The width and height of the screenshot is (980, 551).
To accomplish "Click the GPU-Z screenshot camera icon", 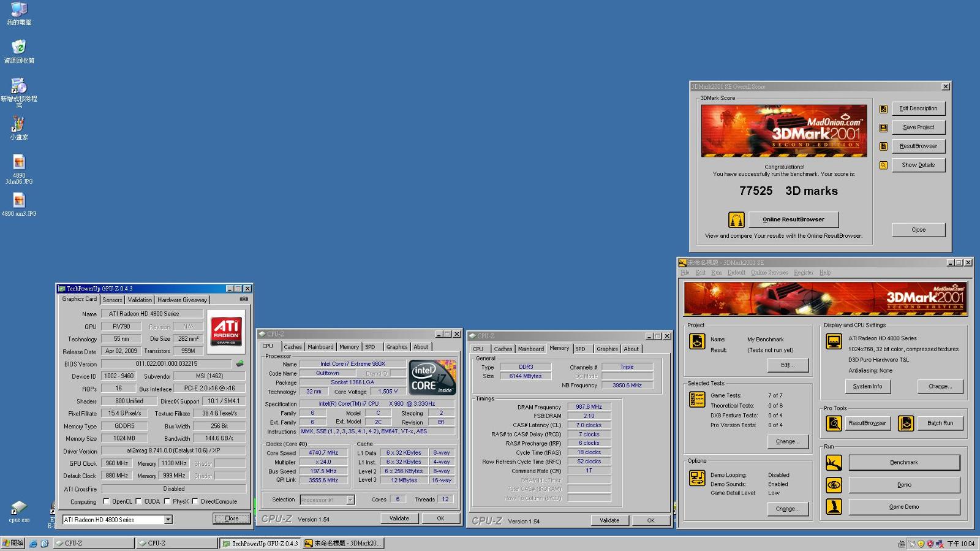I will (244, 299).
